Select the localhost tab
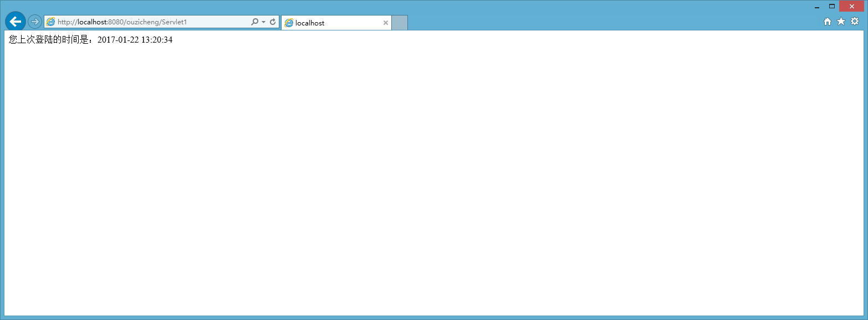Screen dimensions: 868x320 (x=336, y=23)
